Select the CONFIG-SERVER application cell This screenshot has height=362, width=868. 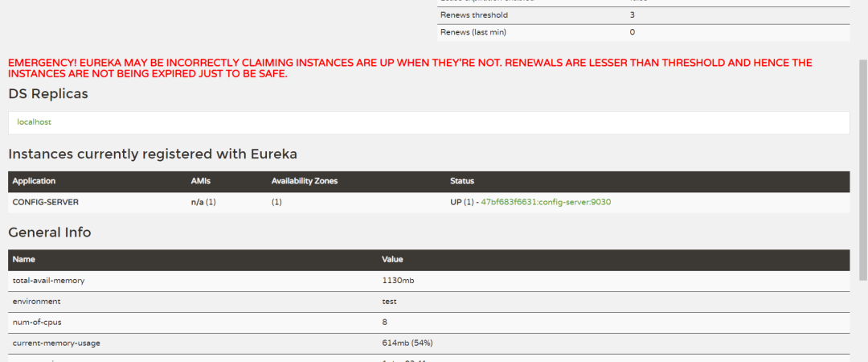[45, 203]
